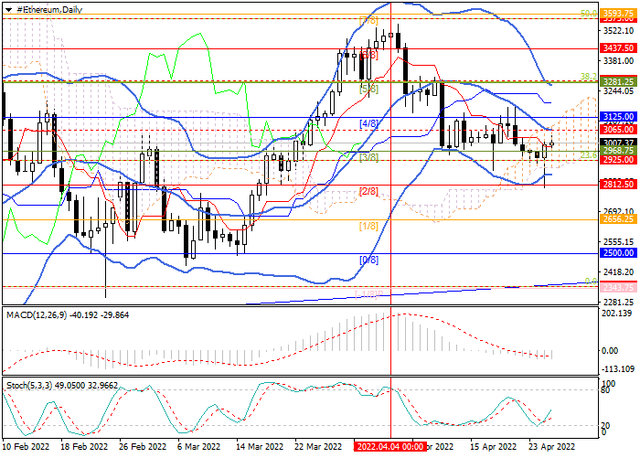The image size is (640, 457).
Task: Click the 3244.05 price scale value
Action: [x=619, y=91]
